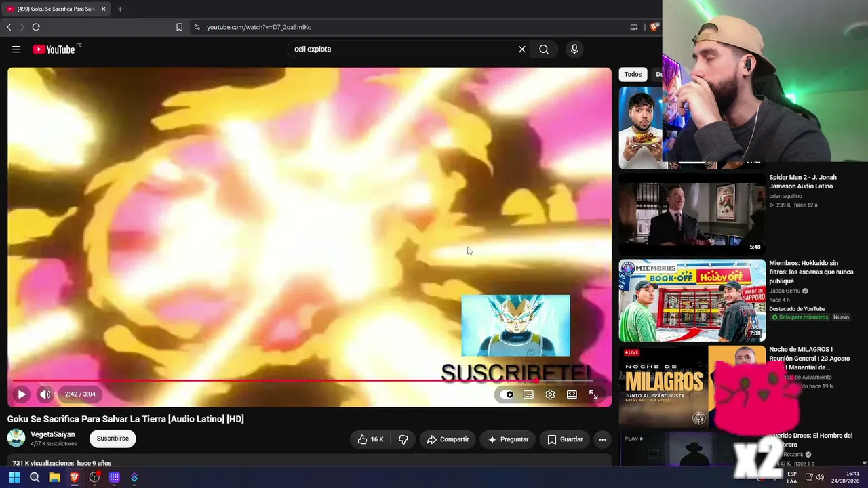Expand the description showing 731 K visualizaciones
The image size is (868, 488).
(x=62, y=463)
